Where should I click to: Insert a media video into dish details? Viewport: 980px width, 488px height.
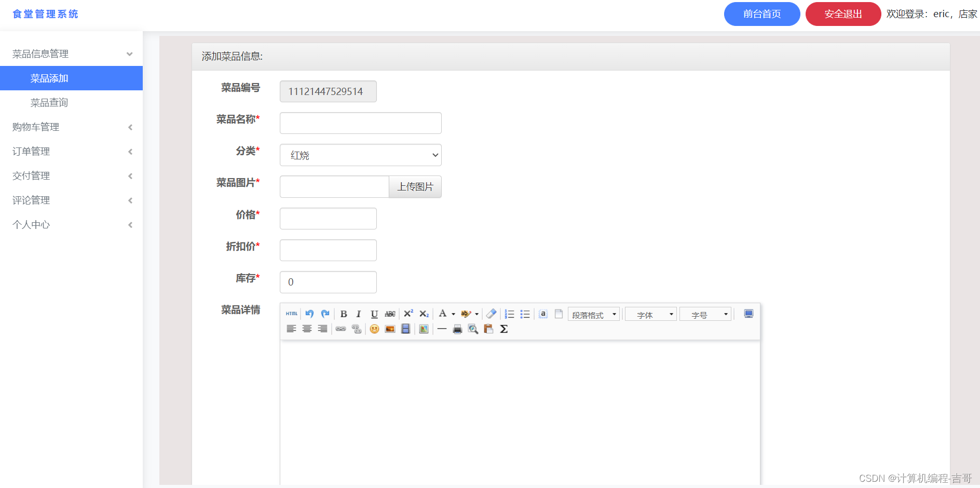[x=405, y=329]
